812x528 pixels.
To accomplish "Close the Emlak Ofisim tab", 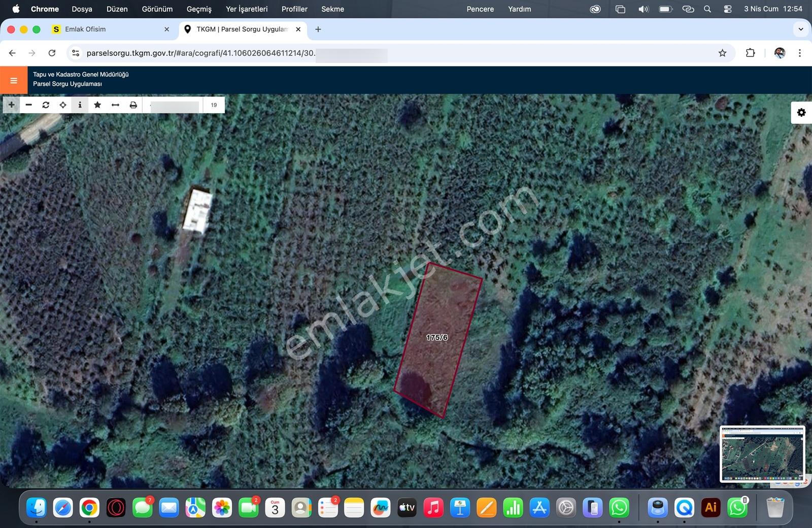I will (x=167, y=29).
